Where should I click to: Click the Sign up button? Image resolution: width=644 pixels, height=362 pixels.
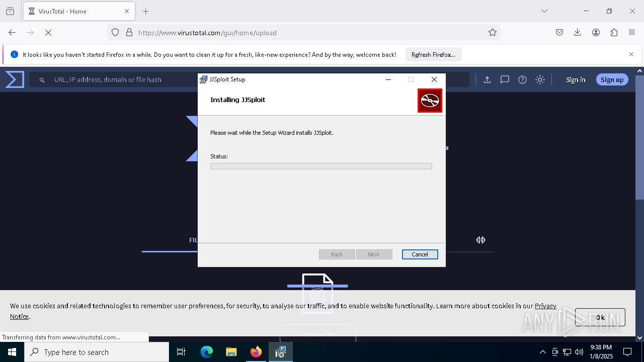click(612, 79)
